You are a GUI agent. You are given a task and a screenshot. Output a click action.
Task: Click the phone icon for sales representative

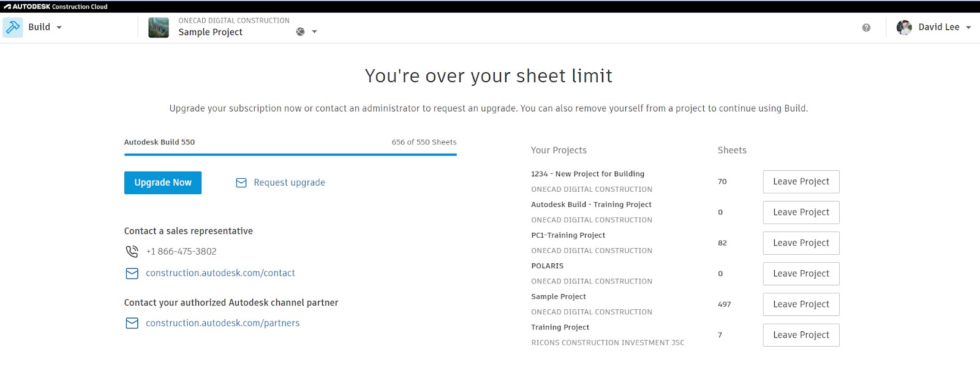point(132,252)
